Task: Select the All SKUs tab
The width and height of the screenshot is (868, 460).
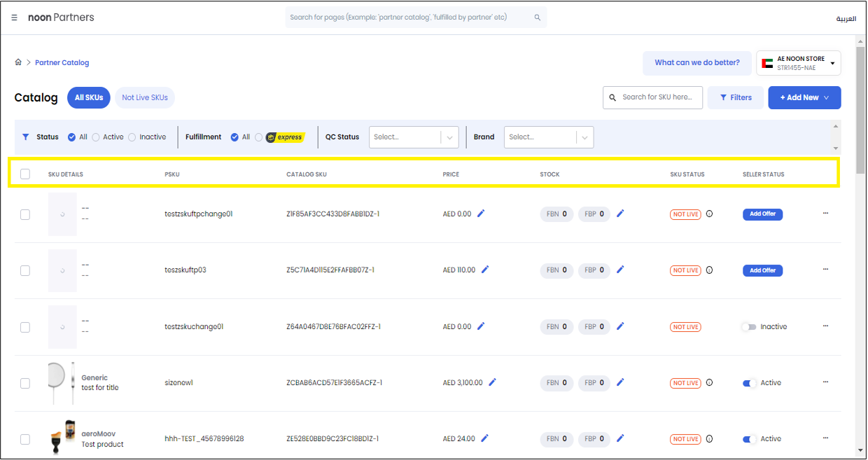Action: point(89,98)
